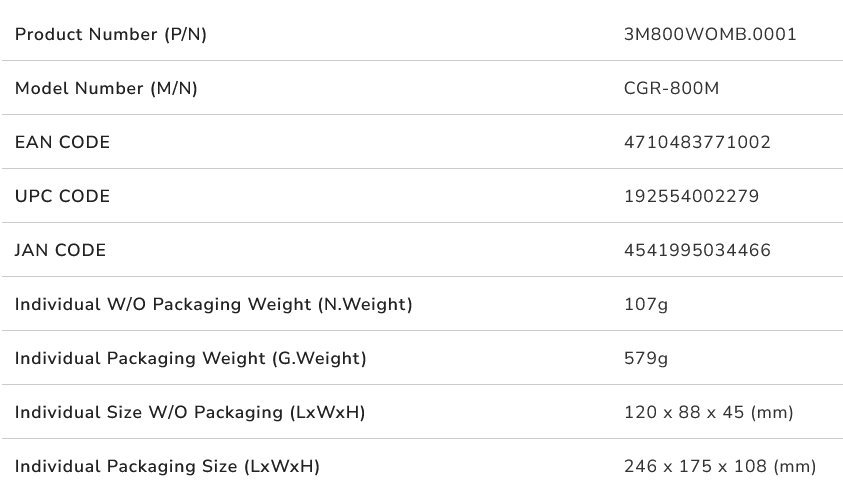The image size is (843, 498).
Task: Select the UPC code 192554002279
Action: 691,196
